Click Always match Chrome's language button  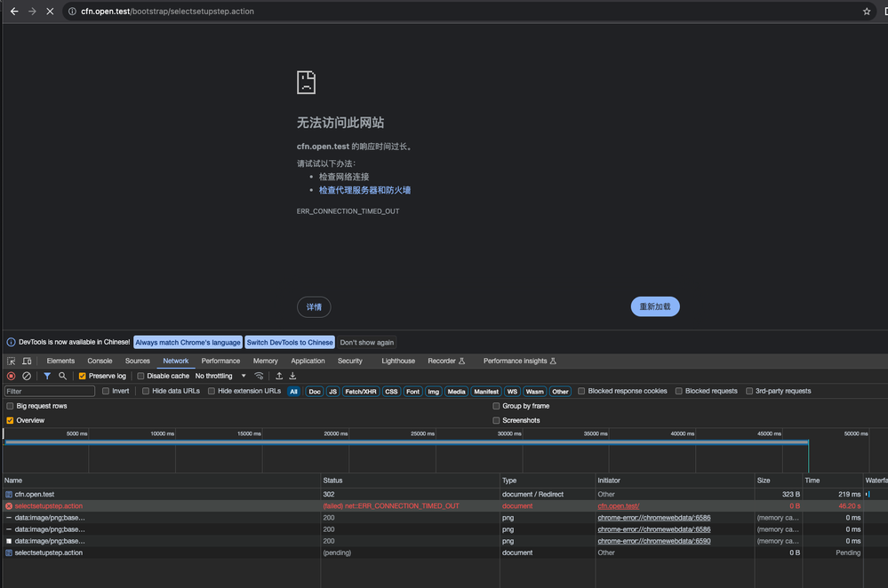point(188,342)
